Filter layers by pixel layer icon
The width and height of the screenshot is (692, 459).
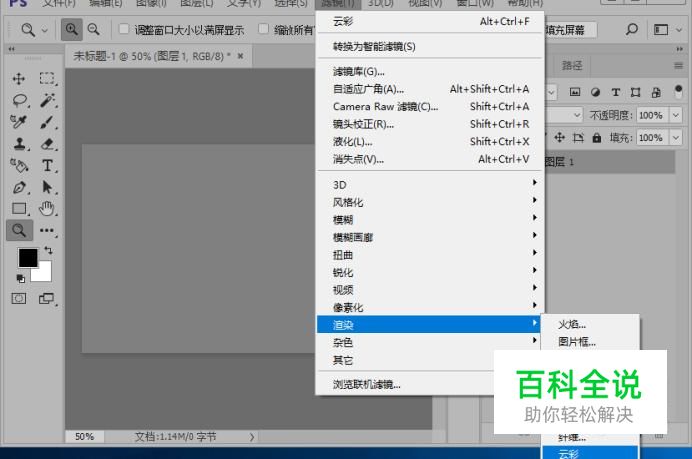point(575,92)
